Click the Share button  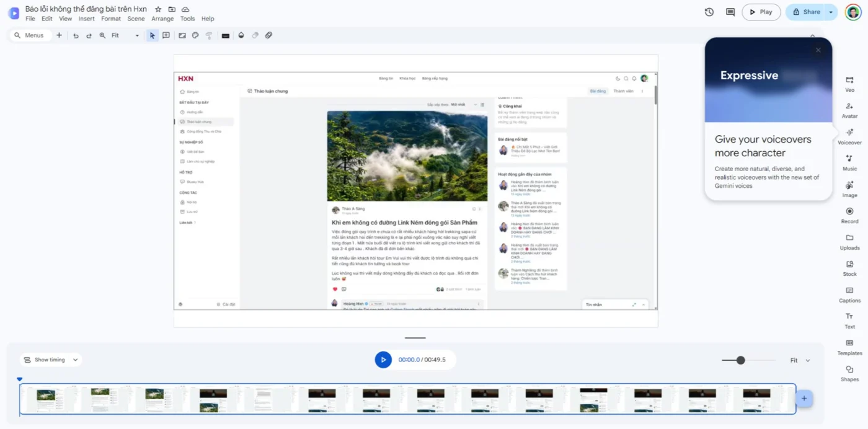tap(805, 12)
